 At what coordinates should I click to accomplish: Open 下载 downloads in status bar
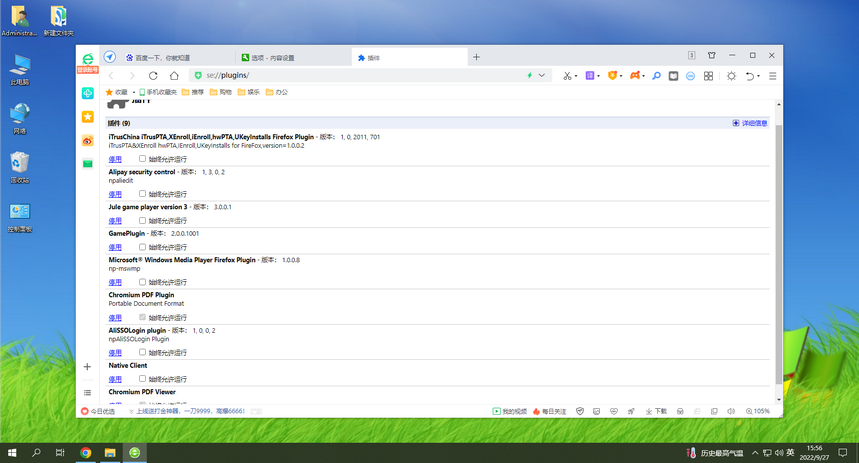[x=656, y=411]
